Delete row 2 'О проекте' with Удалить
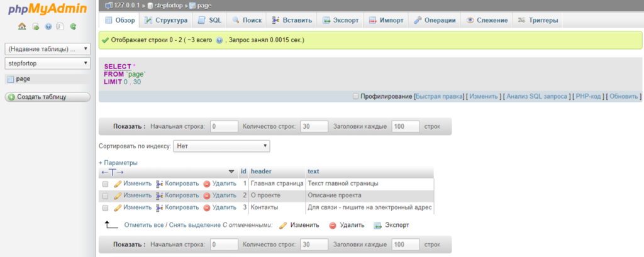The image size is (644, 257). [219, 195]
